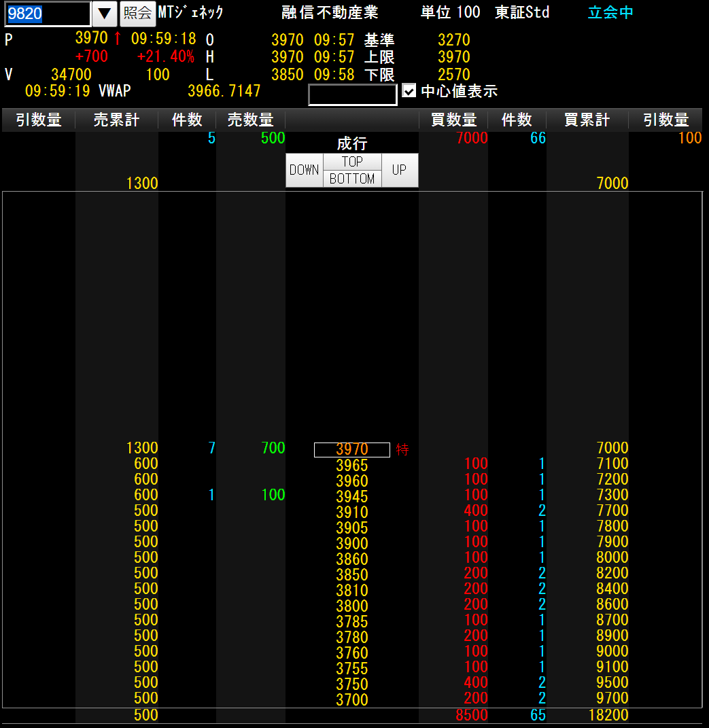Click the change percentage +21.40%
The image size is (709, 728).
(166, 56)
